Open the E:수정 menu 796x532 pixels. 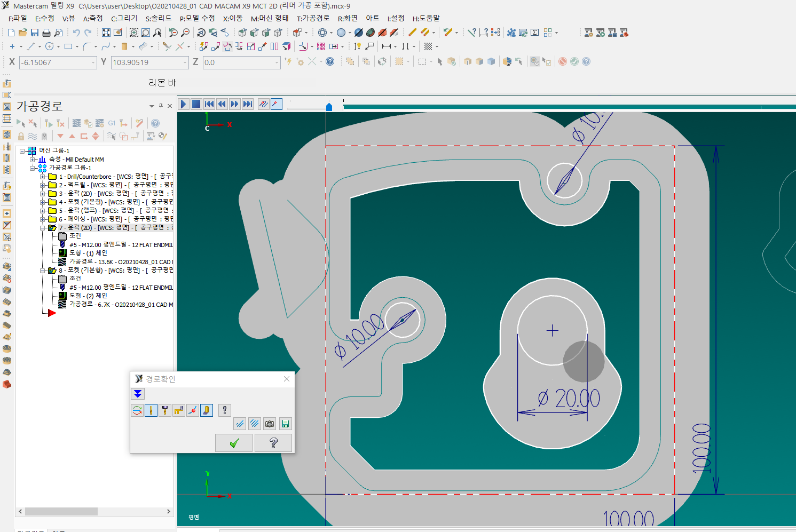click(45, 19)
